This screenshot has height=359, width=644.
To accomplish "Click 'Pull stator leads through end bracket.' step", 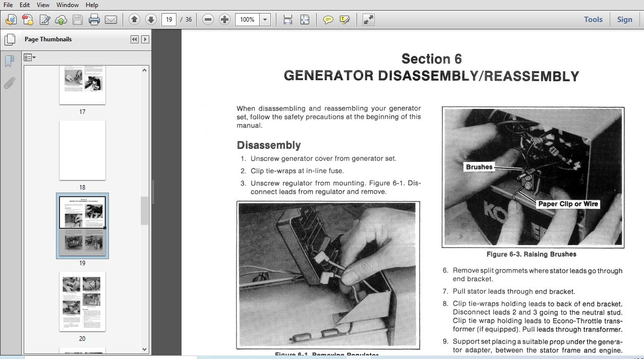I will pyautogui.click(x=514, y=291).
